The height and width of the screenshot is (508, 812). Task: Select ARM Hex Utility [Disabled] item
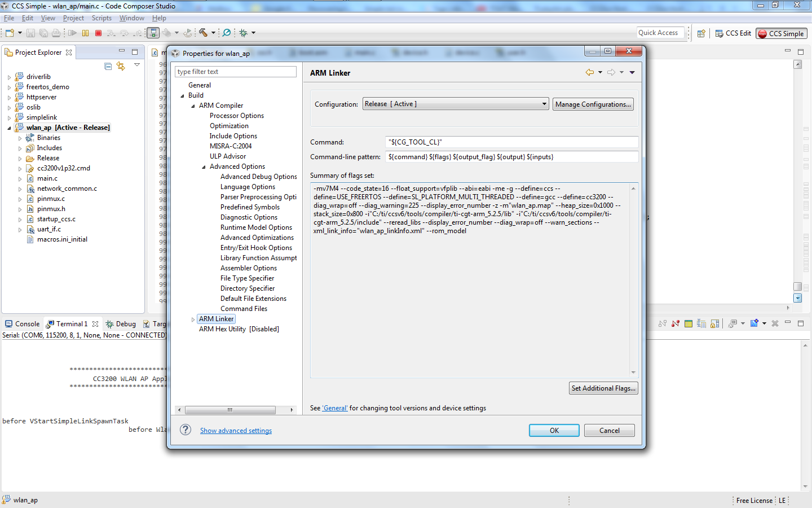point(239,329)
